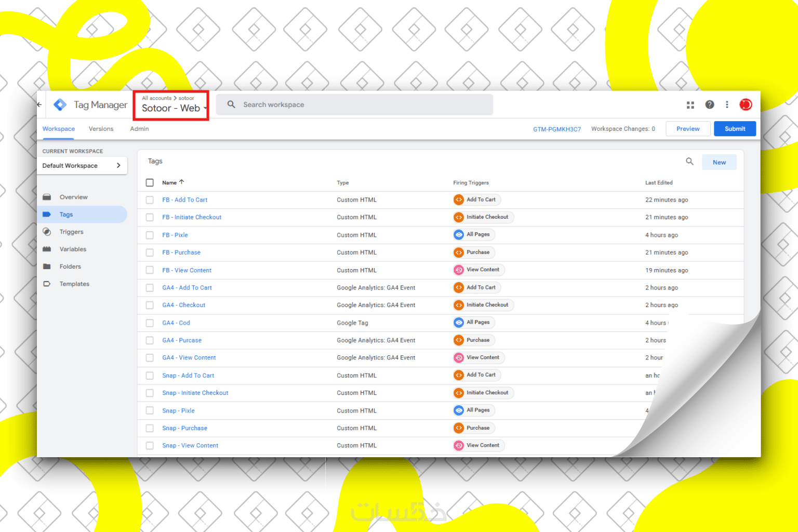Open the Google apps grid icon
The height and width of the screenshot is (532, 798).
point(690,105)
